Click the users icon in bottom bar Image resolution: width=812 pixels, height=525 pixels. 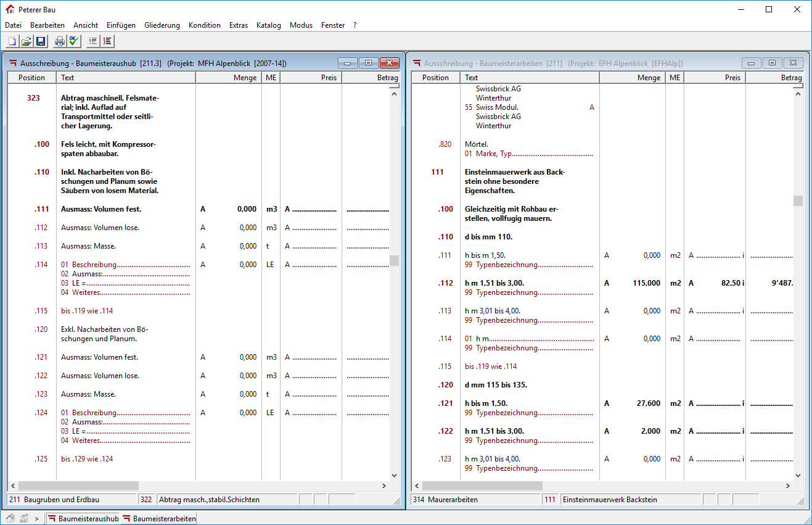click(x=25, y=518)
